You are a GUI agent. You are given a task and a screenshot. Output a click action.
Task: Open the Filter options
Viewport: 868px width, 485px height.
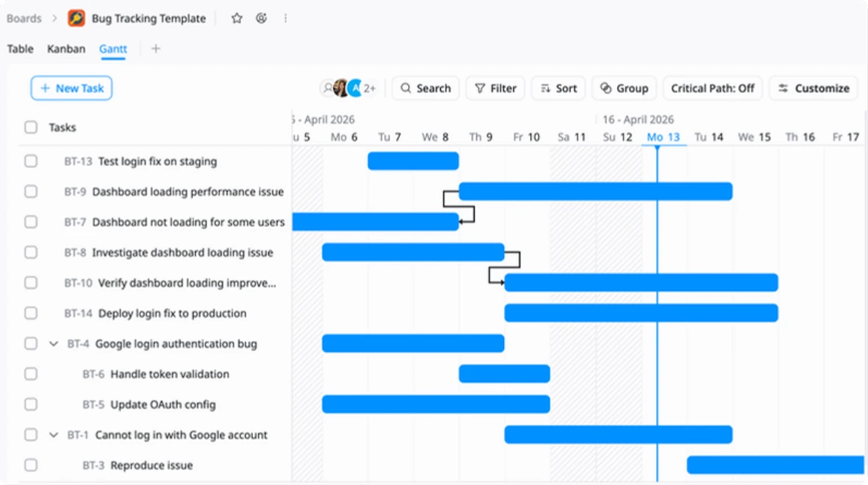pos(495,88)
